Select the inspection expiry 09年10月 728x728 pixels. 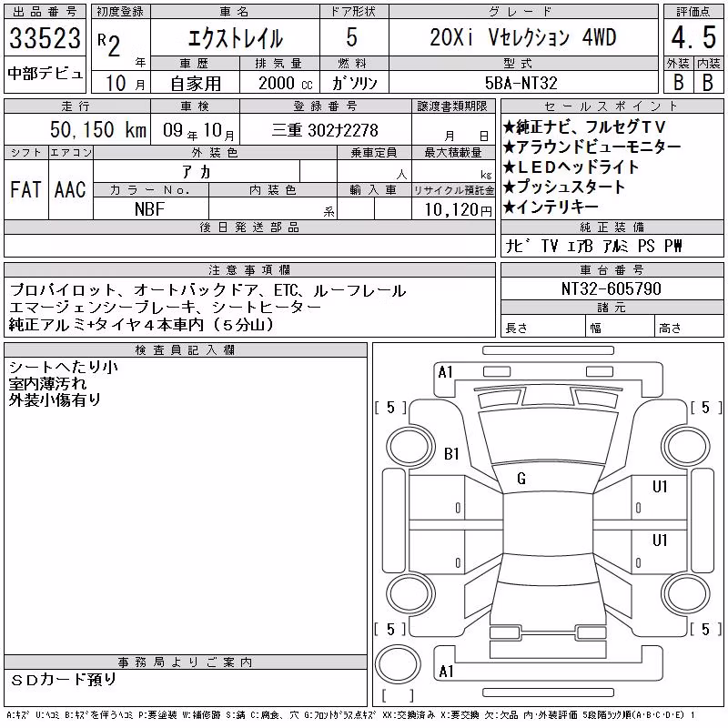pos(198,131)
